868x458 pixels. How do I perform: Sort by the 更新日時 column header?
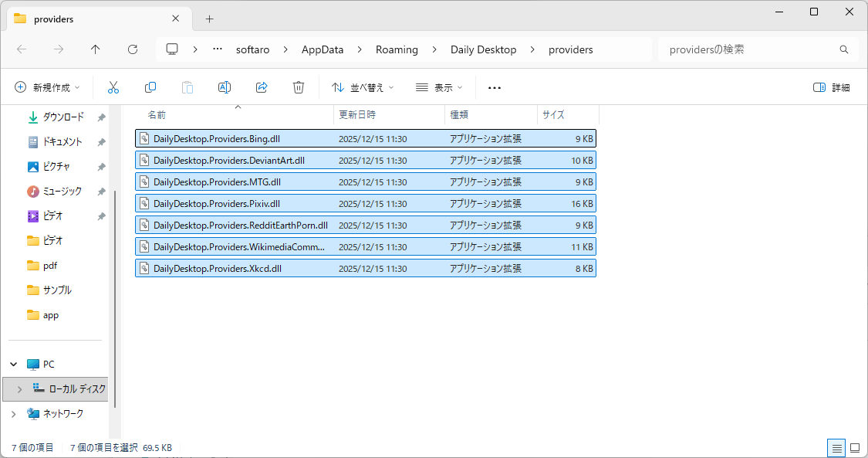[x=357, y=114]
